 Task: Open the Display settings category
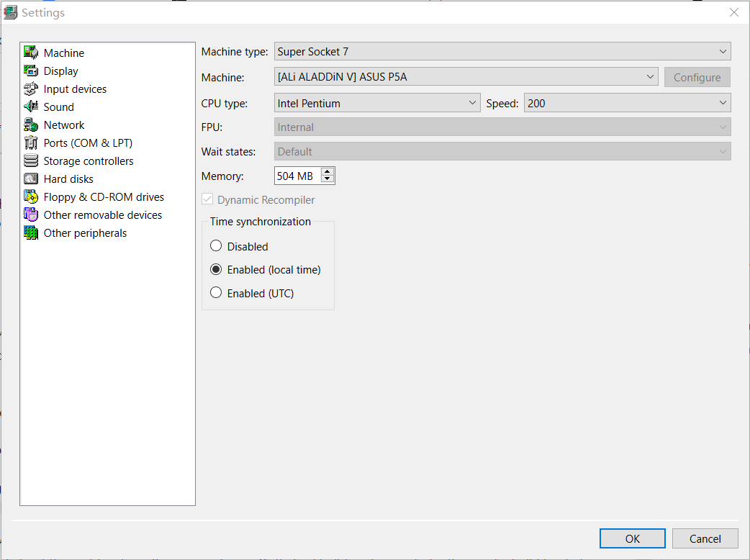pos(60,71)
